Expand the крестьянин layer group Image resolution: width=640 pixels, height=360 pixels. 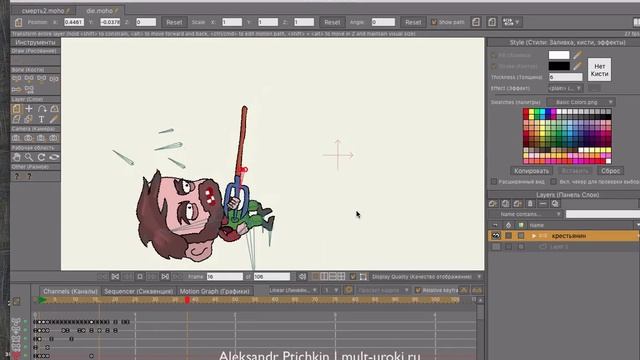click(533, 236)
